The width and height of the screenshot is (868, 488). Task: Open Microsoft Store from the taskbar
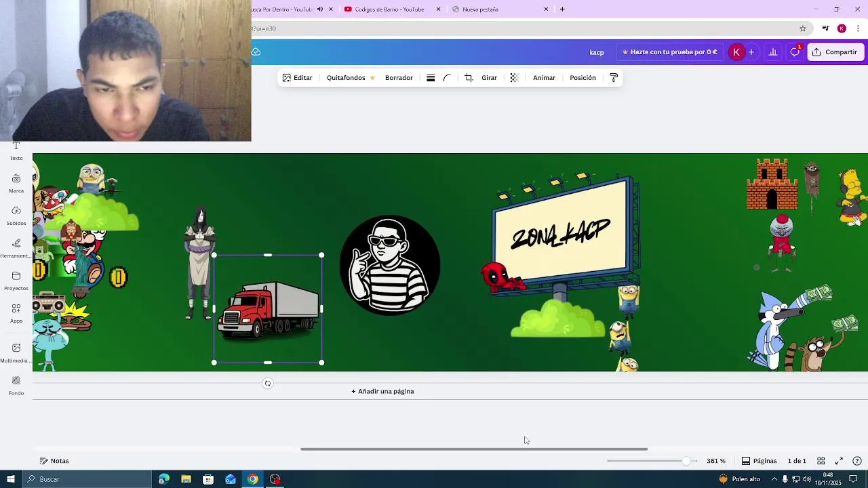[x=208, y=479]
